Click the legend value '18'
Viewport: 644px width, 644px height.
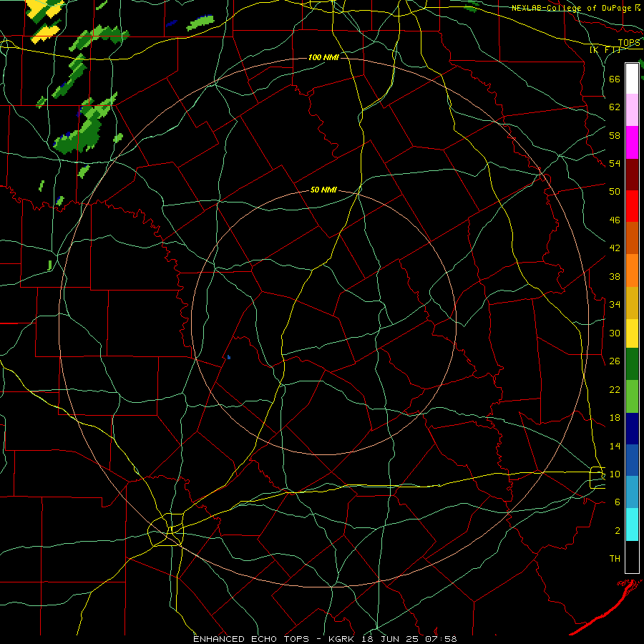pyautogui.click(x=615, y=418)
